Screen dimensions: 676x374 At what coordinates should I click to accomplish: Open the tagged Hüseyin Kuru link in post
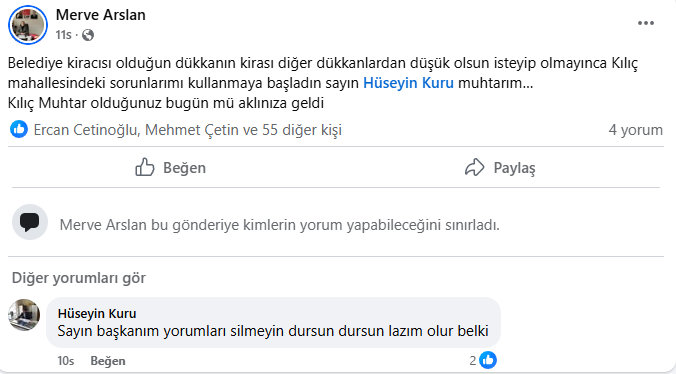(x=408, y=83)
